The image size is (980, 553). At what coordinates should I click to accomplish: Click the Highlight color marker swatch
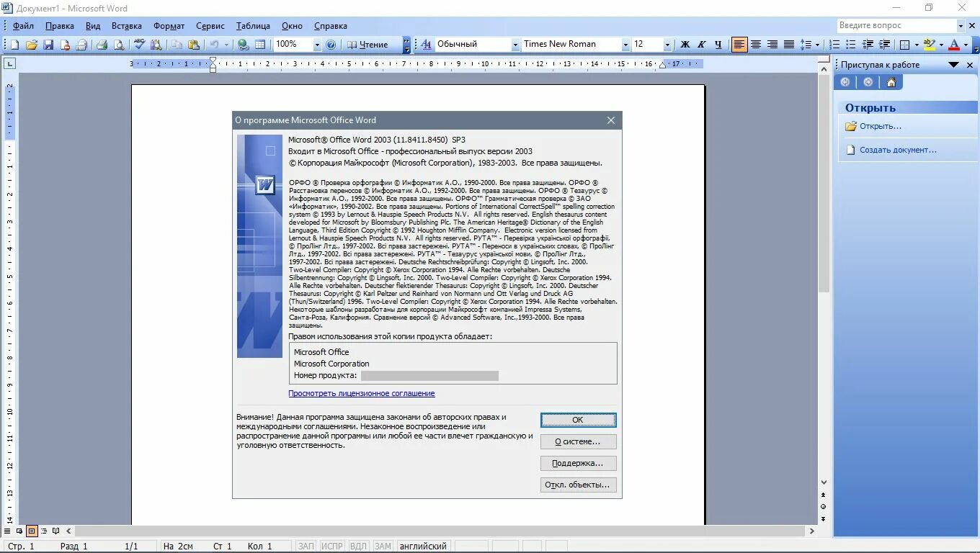930,45
